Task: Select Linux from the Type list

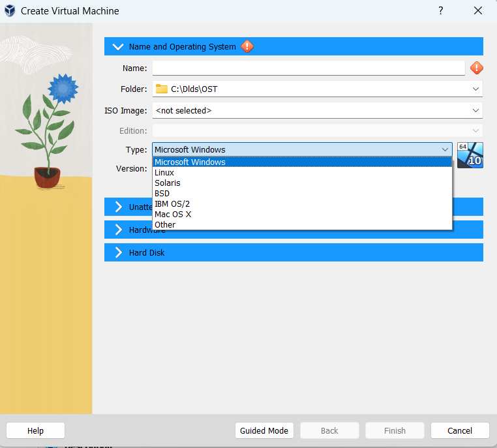Action: coord(303,173)
